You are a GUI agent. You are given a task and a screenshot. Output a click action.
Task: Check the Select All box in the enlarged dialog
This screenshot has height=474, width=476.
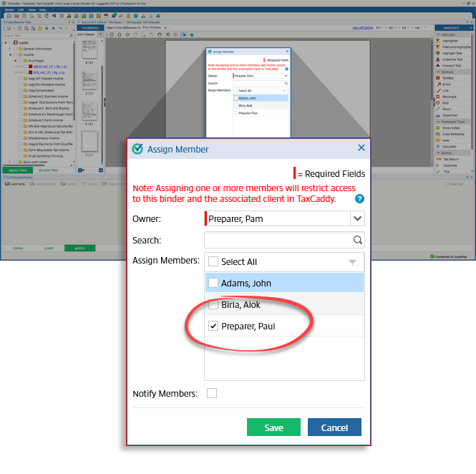coord(213,261)
